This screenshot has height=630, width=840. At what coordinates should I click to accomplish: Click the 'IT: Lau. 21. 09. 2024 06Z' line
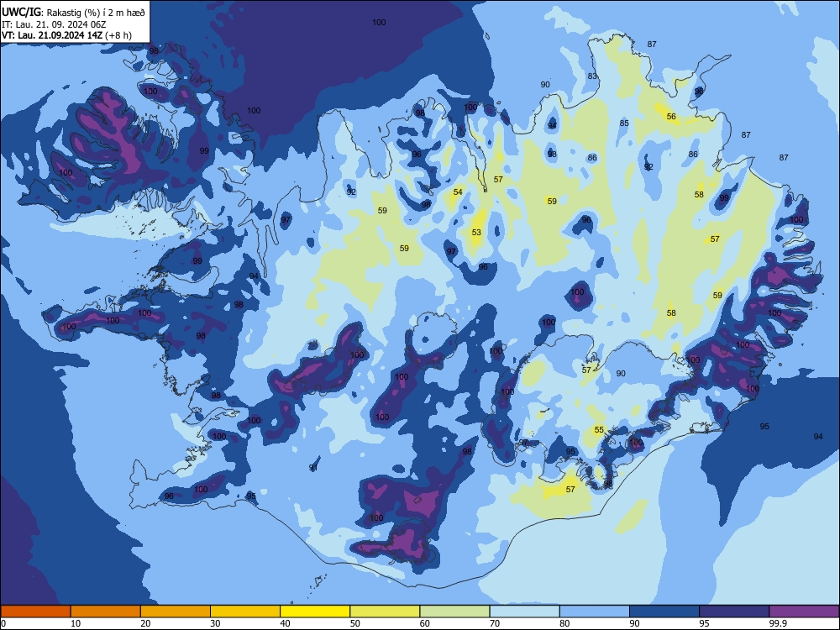tap(54, 24)
